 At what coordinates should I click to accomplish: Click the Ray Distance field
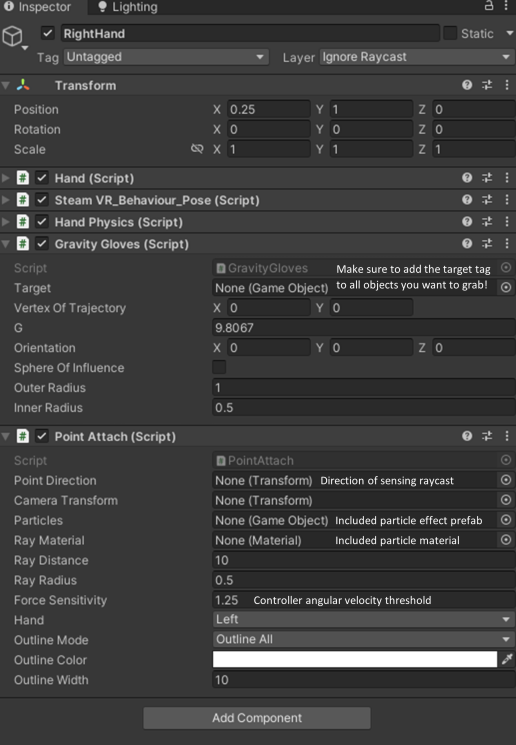pos(363,560)
